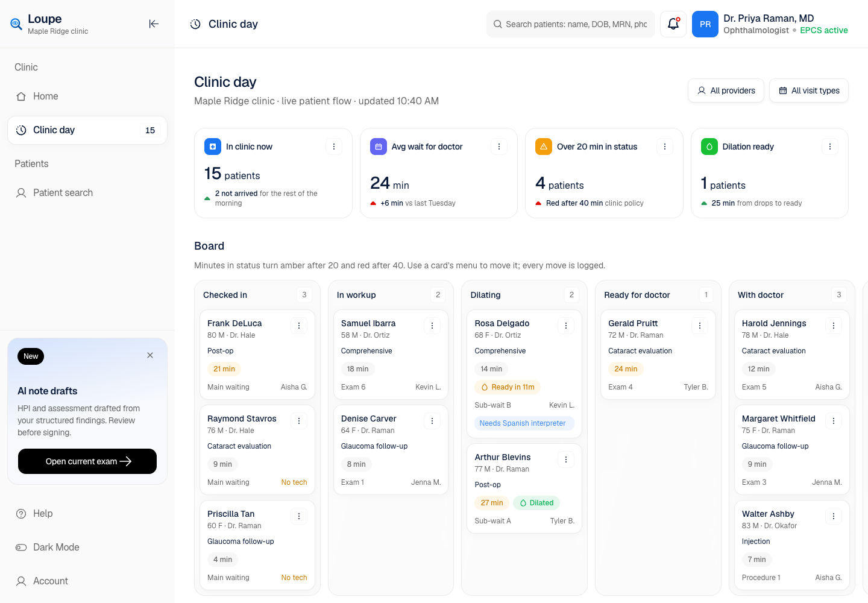The image size is (868, 603).
Task: Click the 21 min badge on Frank DeLuca
Action: click(x=224, y=369)
